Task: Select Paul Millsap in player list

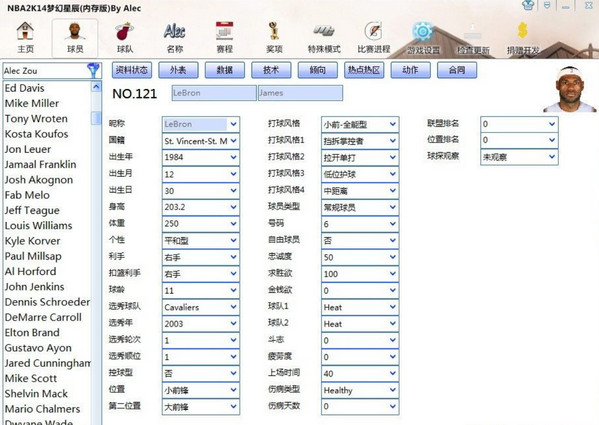Action: point(33,256)
